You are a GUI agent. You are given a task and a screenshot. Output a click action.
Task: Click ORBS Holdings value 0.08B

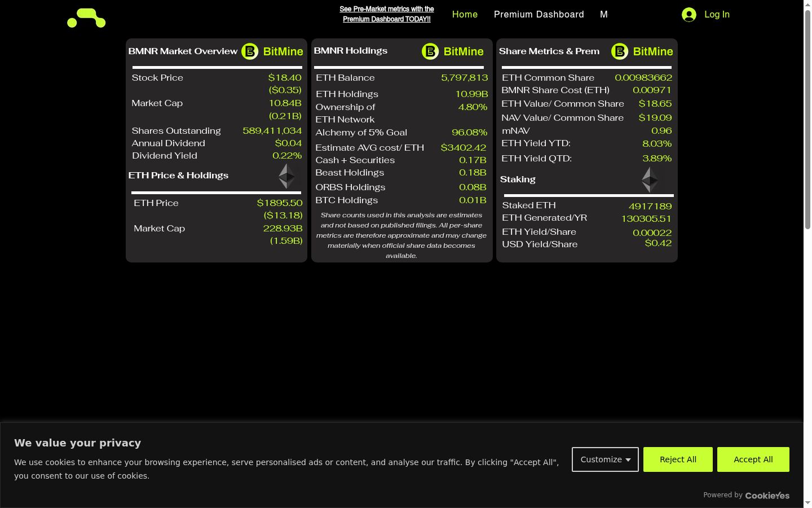[x=473, y=187]
